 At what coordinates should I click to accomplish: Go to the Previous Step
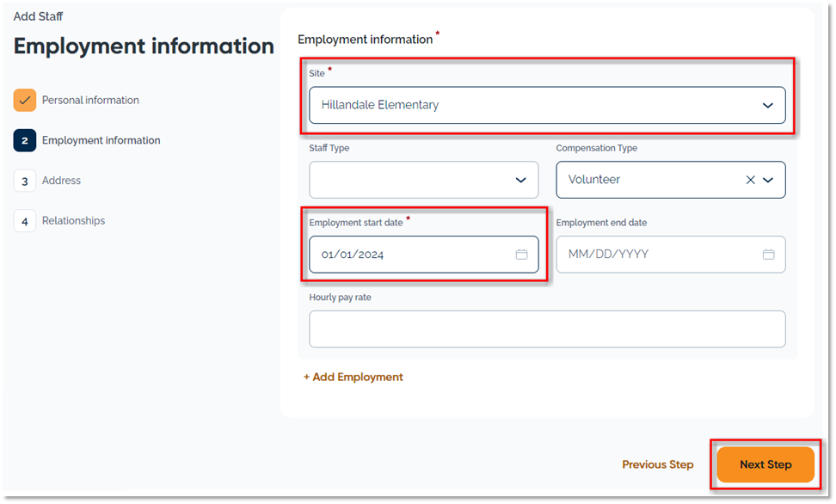657,464
